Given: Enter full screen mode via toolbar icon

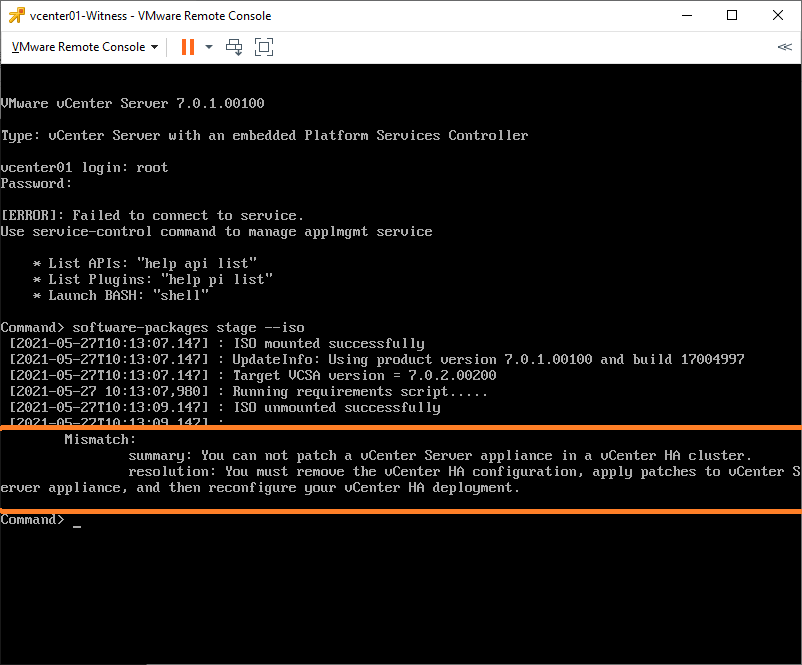Looking at the screenshot, I should tap(264, 47).
